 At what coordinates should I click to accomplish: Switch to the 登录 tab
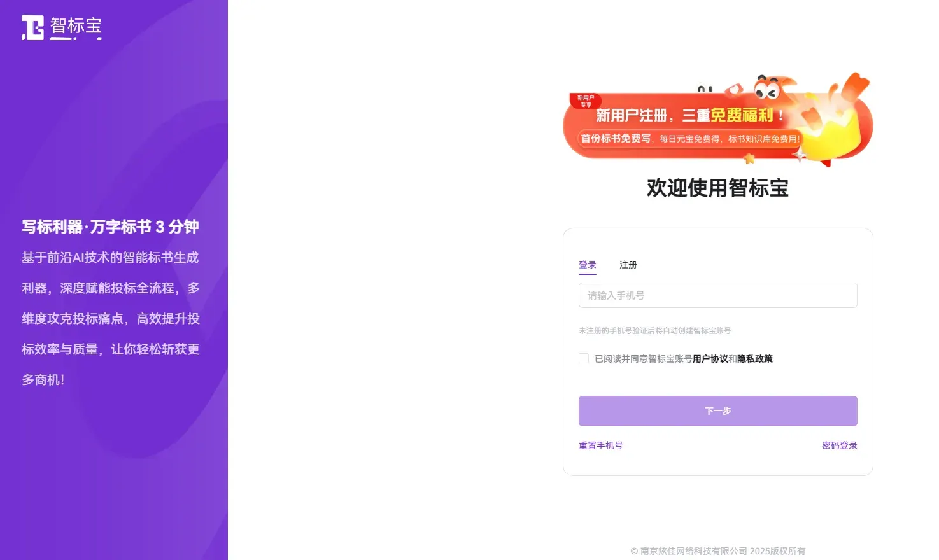click(x=587, y=265)
